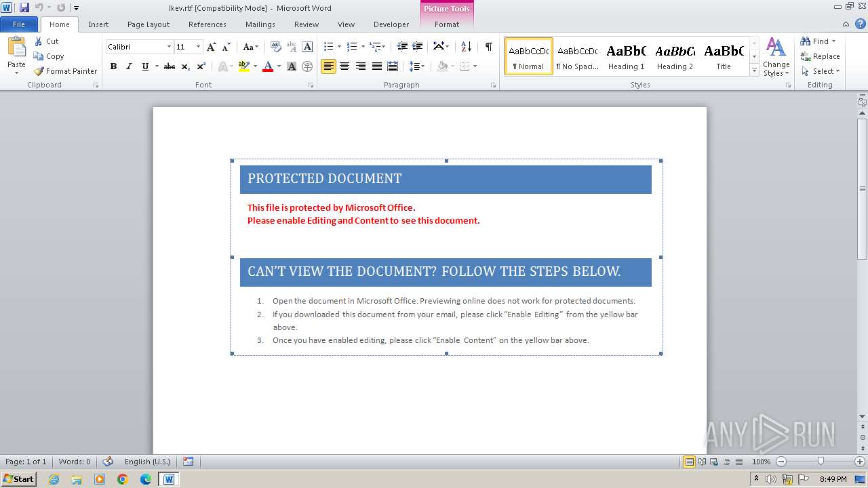868x488 pixels.
Task: Expand the numbering list dropdown
Action: coord(363,47)
